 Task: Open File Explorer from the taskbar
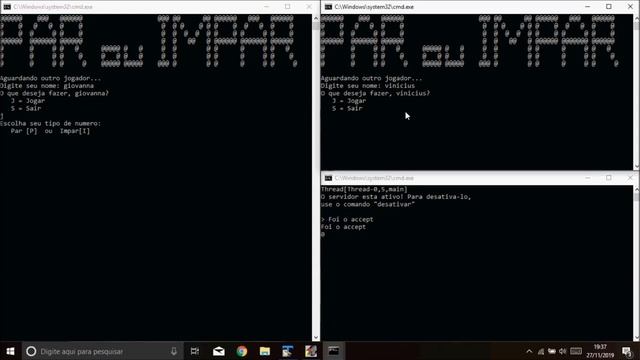(x=264, y=351)
